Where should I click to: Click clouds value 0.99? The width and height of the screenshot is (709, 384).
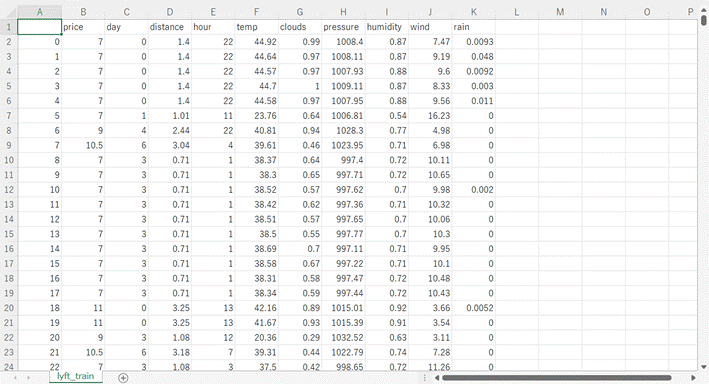(x=300, y=42)
